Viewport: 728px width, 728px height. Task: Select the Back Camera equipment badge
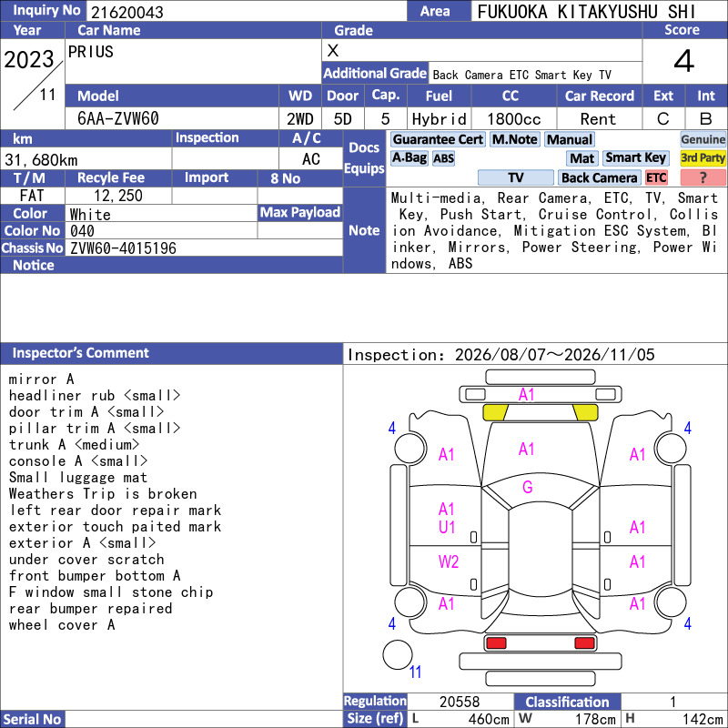coord(599,177)
